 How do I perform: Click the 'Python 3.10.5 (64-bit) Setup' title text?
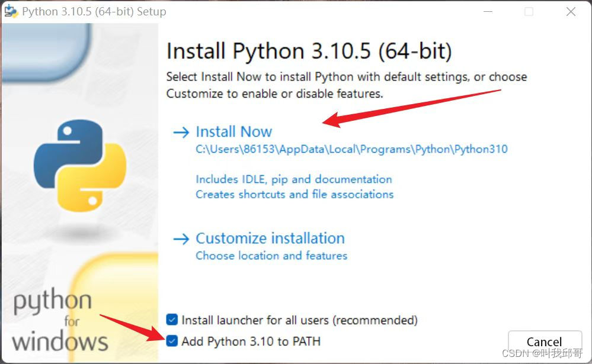pyautogui.click(x=94, y=12)
